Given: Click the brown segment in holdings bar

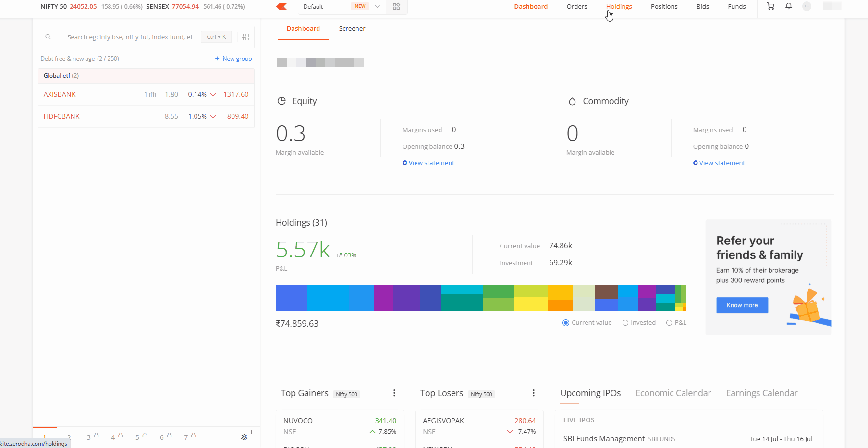Looking at the screenshot, I should coord(606,291).
